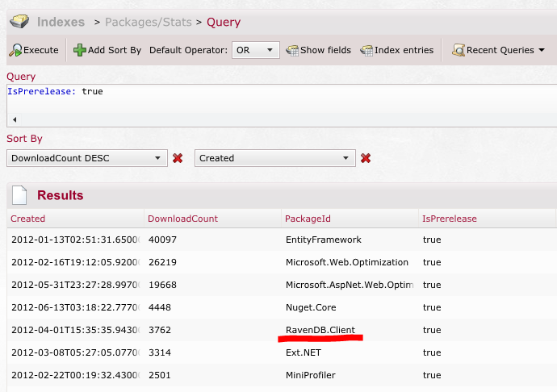
Task: Open the DownloadCount DESC sort dropdown
Action: [x=87, y=158]
